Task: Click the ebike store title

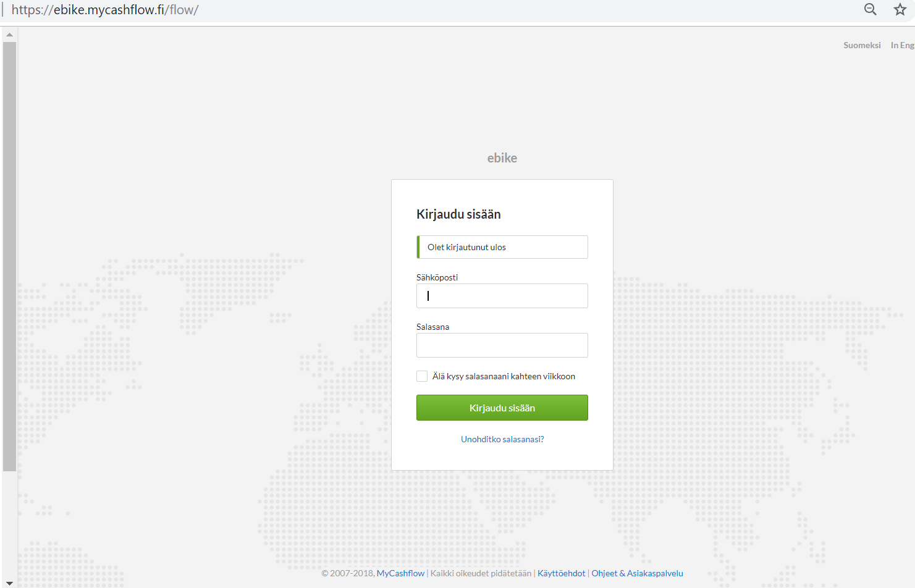Action: (x=502, y=158)
